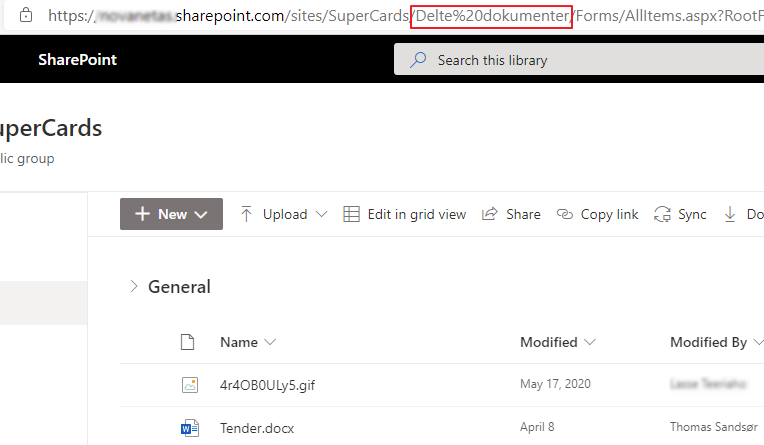Collapse the General group chevron

pyautogui.click(x=134, y=287)
